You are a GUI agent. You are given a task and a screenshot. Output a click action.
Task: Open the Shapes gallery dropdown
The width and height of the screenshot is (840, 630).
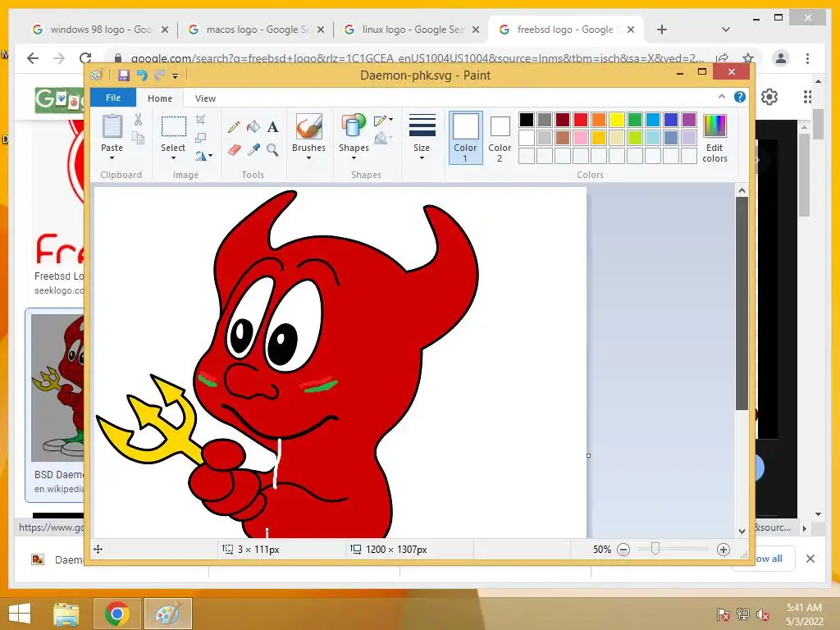(x=354, y=158)
